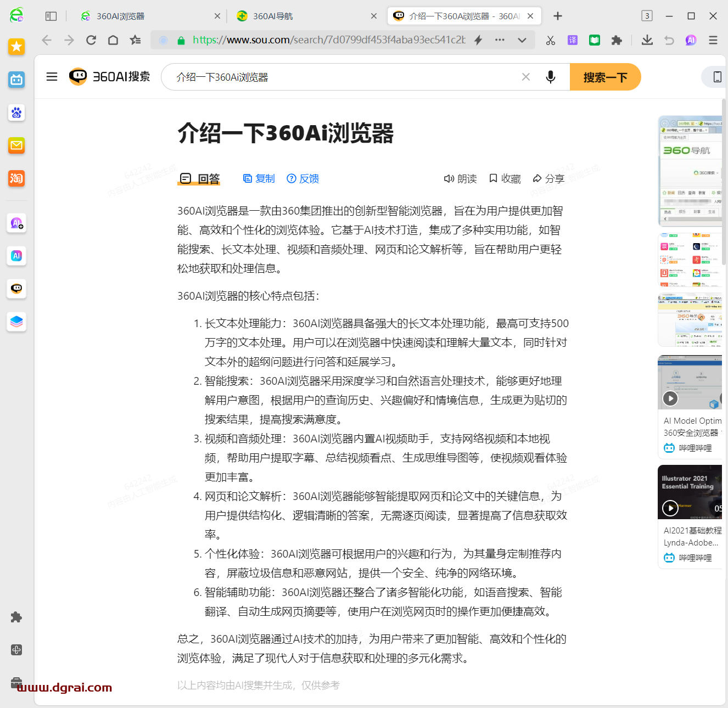Click the microphone voice search icon
This screenshot has height=708, width=728.
point(550,77)
